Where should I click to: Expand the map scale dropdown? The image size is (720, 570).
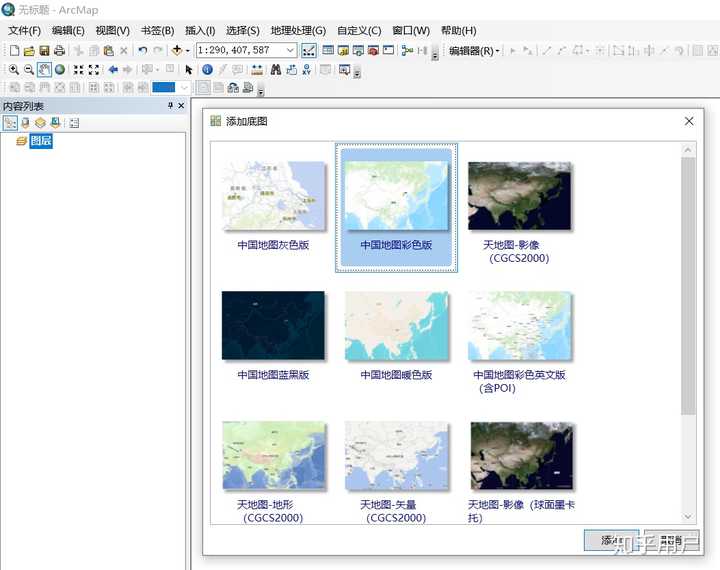[x=290, y=50]
